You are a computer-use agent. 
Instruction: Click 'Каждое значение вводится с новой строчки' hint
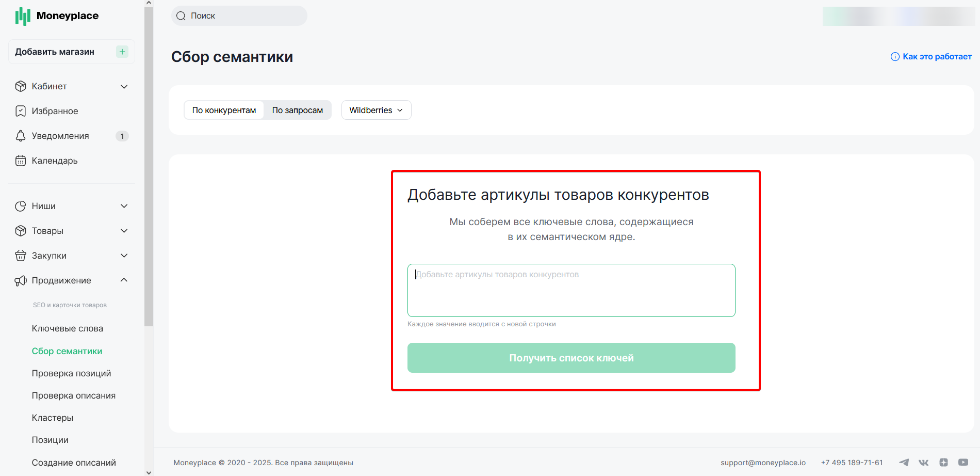click(482, 324)
